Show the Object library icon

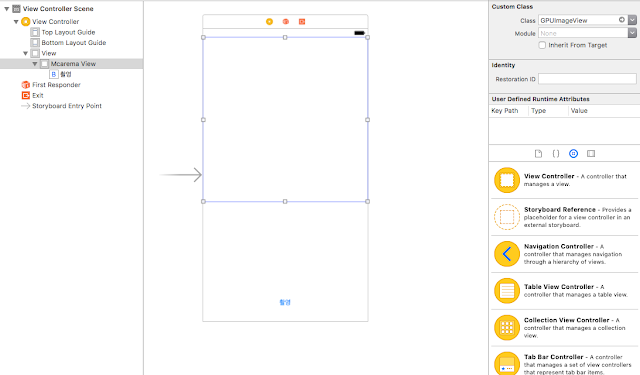click(x=573, y=153)
